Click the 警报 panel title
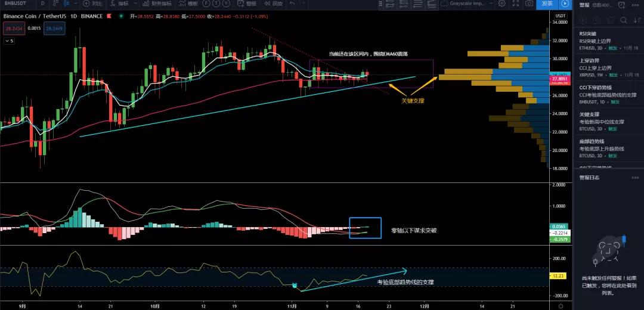Viewport: 644px width, 310px height. click(584, 5)
